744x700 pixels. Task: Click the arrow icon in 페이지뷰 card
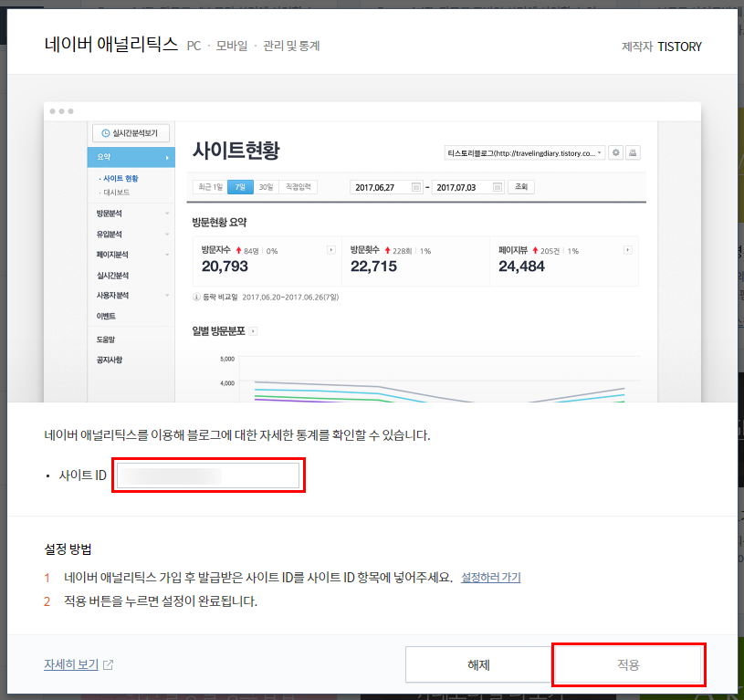tap(628, 250)
